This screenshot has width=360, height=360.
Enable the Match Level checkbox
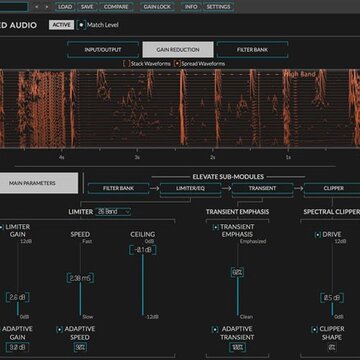coord(81,25)
